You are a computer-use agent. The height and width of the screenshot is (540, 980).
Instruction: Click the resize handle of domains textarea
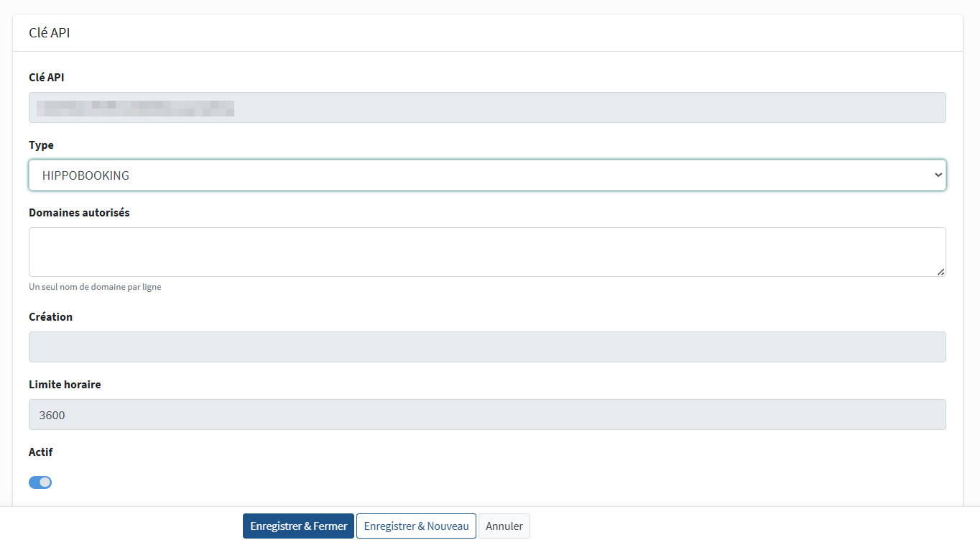(940, 272)
